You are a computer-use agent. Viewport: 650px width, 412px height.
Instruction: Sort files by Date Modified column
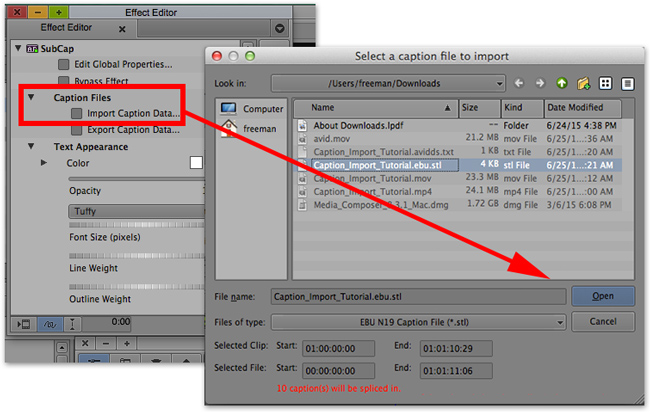point(583,108)
